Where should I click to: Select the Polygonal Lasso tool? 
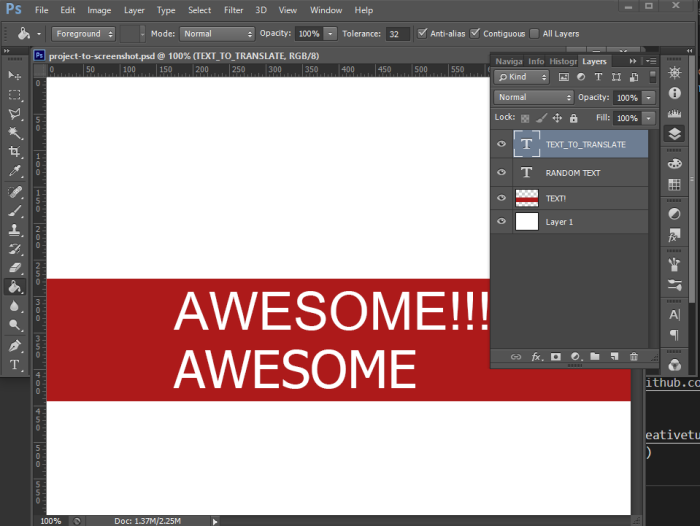coord(14,113)
